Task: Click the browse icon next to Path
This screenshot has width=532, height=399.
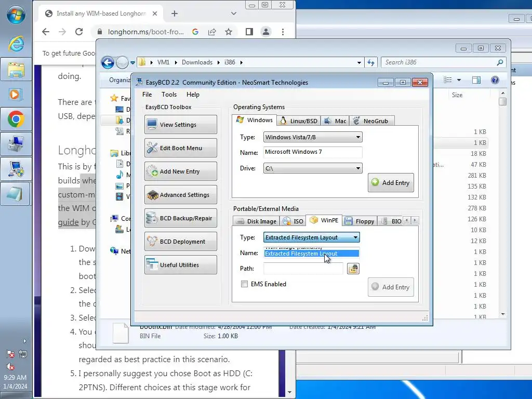Action: pos(353,269)
